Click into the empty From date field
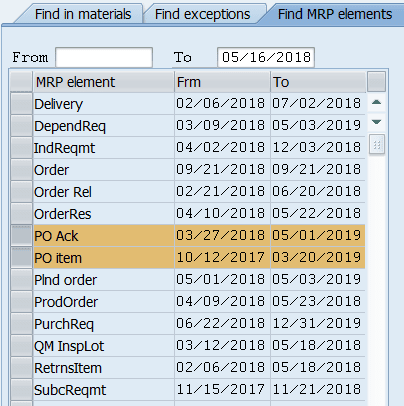The height and width of the screenshot is (406, 404). pos(104,58)
